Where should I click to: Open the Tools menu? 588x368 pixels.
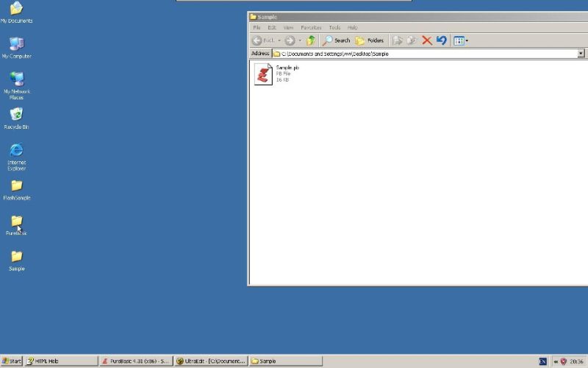point(334,28)
